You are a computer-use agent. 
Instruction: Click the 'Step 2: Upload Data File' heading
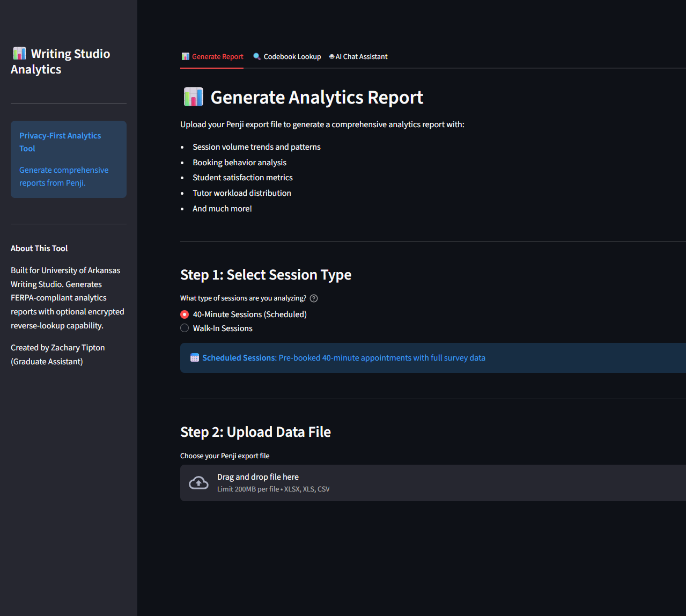point(255,432)
